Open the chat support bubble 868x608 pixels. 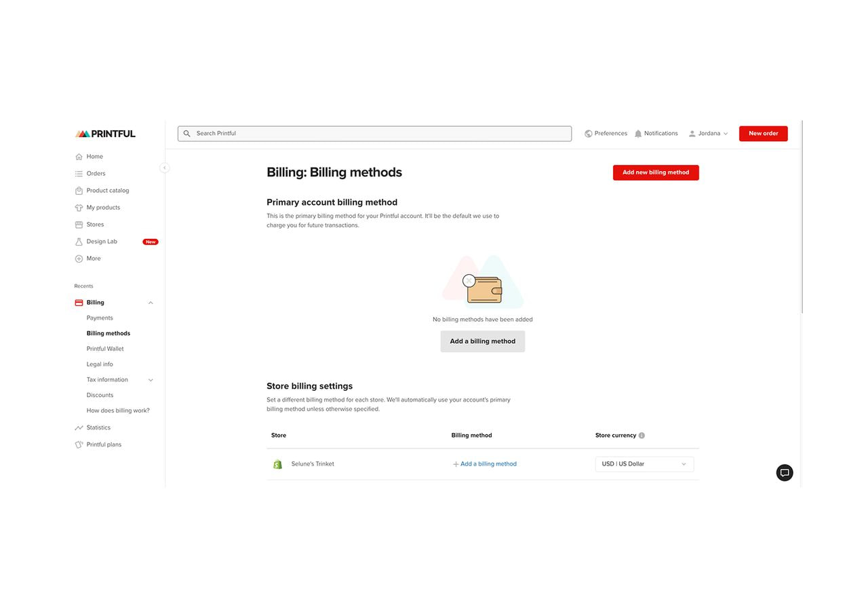click(785, 473)
